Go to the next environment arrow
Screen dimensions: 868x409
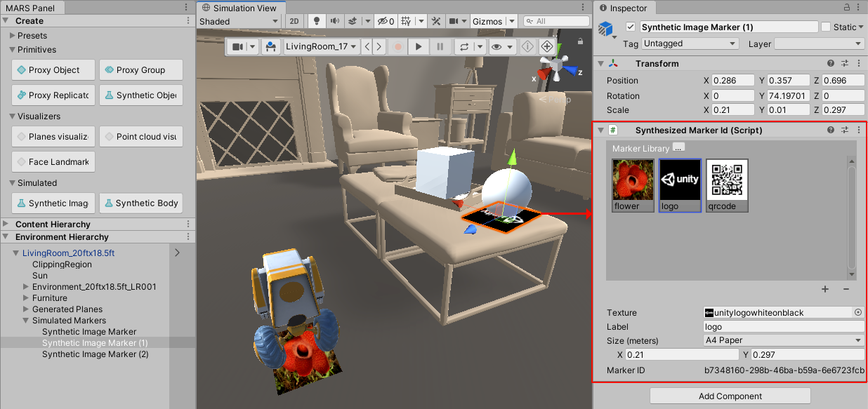click(x=379, y=47)
